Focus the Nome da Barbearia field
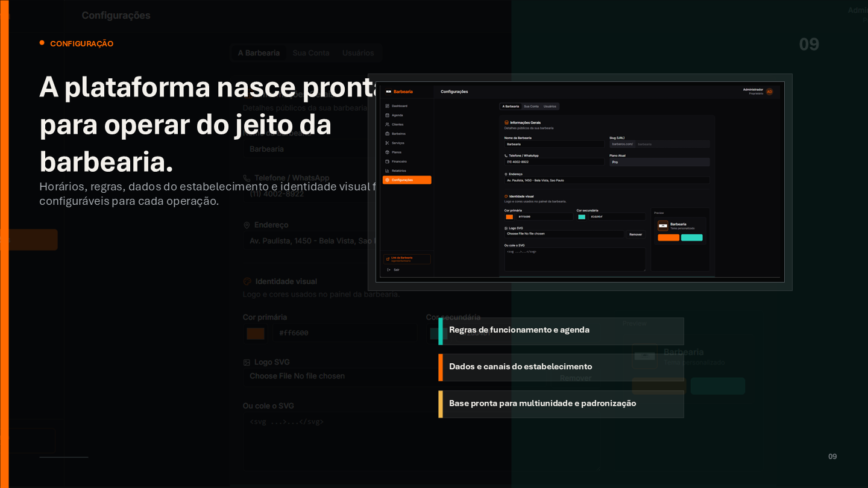 tap(554, 144)
